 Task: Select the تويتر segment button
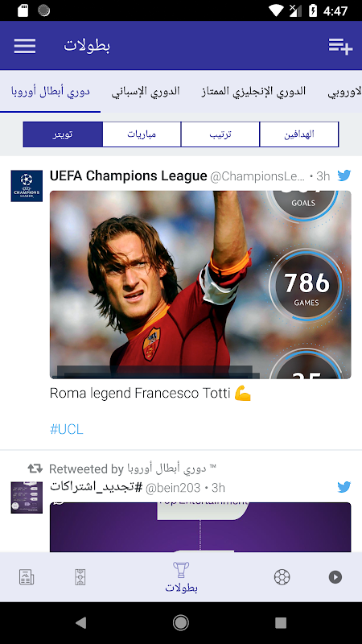pyautogui.click(x=63, y=134)
